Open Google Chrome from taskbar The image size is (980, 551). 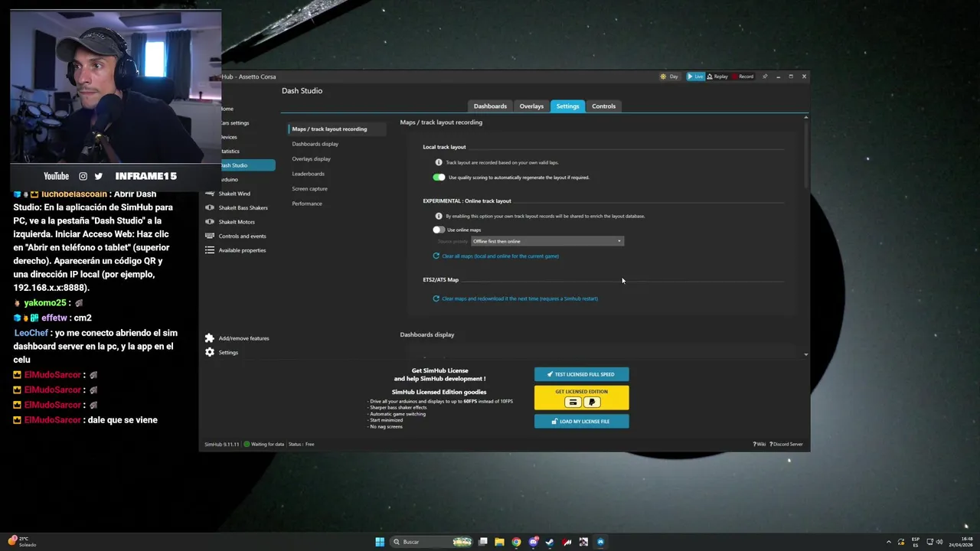click(x=516, y=542)
